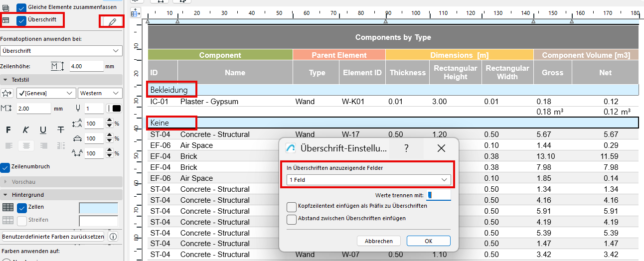This screenshot has height=261, width=644.
Task: Uncheck the Zellen background checkbox
Action: tap(22, 208)
